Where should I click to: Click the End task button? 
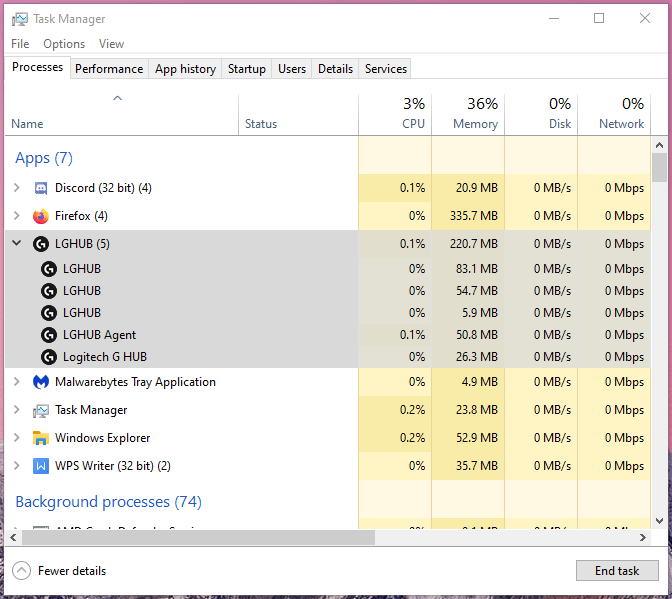(617, 571)
